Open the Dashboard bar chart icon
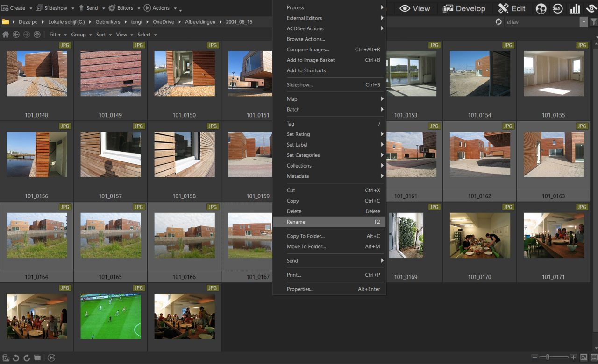Screen dimensions: 598x364 (x=574, y=8)
